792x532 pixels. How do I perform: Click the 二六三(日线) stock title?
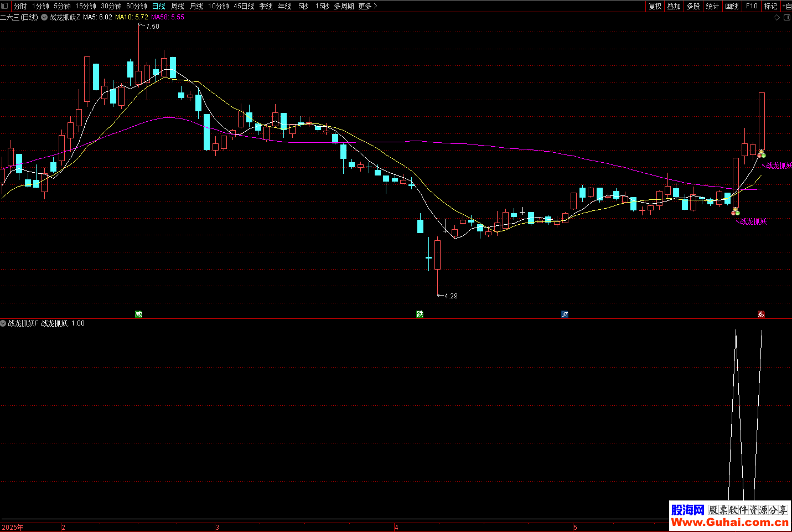coord(19,17)
